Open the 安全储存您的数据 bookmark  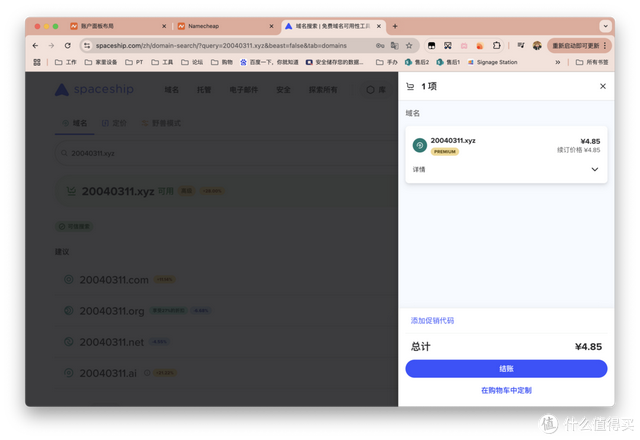coord(334,62)
